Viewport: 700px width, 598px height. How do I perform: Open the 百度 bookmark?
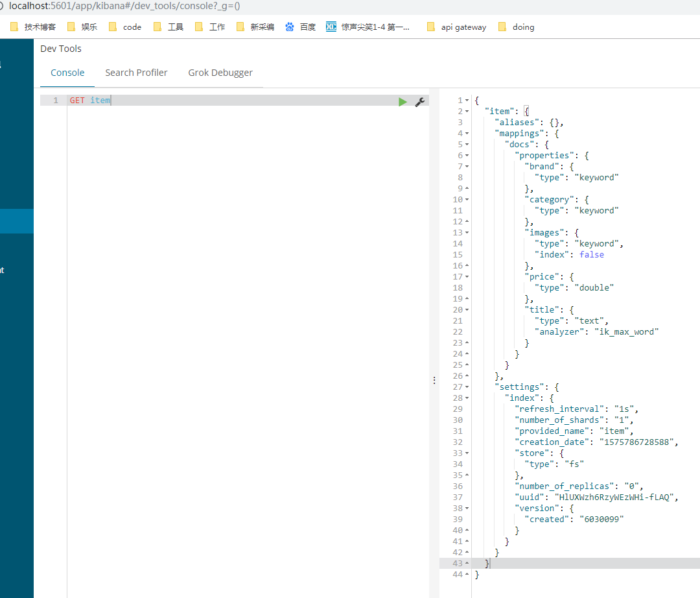(301, 27)
